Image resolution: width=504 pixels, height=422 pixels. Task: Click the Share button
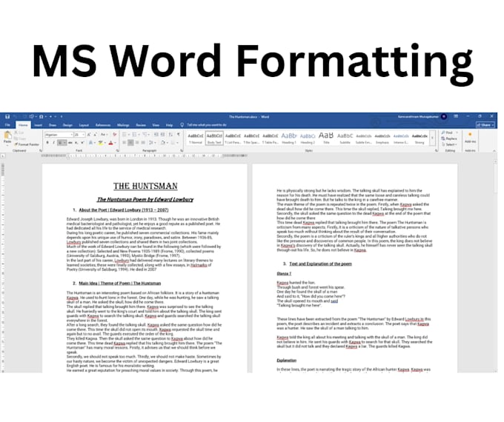(485, 125)
